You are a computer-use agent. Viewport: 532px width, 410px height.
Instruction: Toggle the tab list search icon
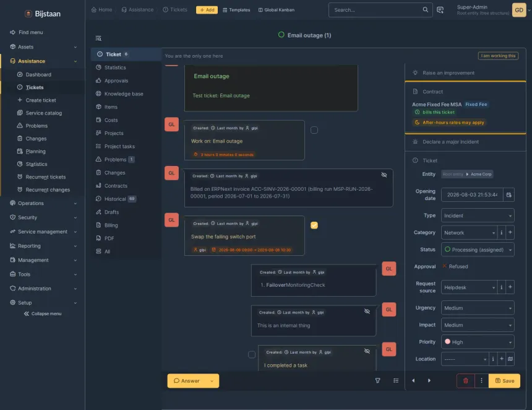click(x=98, y=38)
